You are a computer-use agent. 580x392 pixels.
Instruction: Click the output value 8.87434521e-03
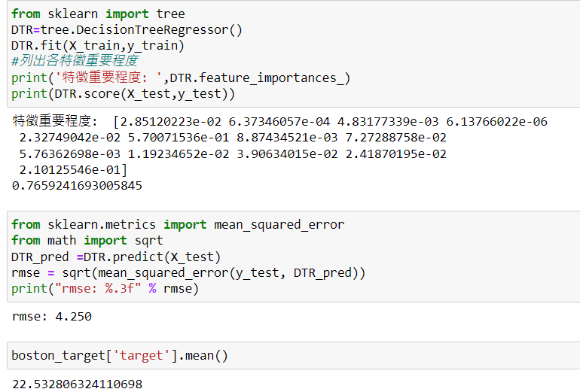click(288, 138)
